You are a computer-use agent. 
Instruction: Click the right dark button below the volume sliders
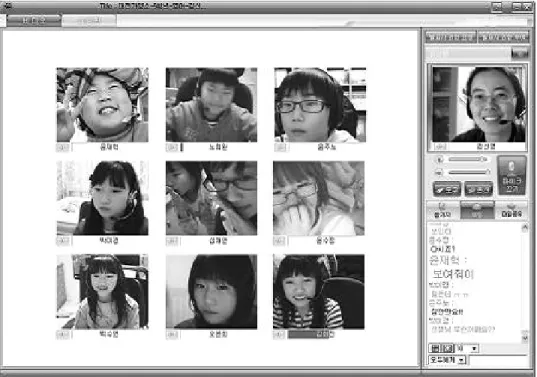pyautogui.click(x=478, y=189)
